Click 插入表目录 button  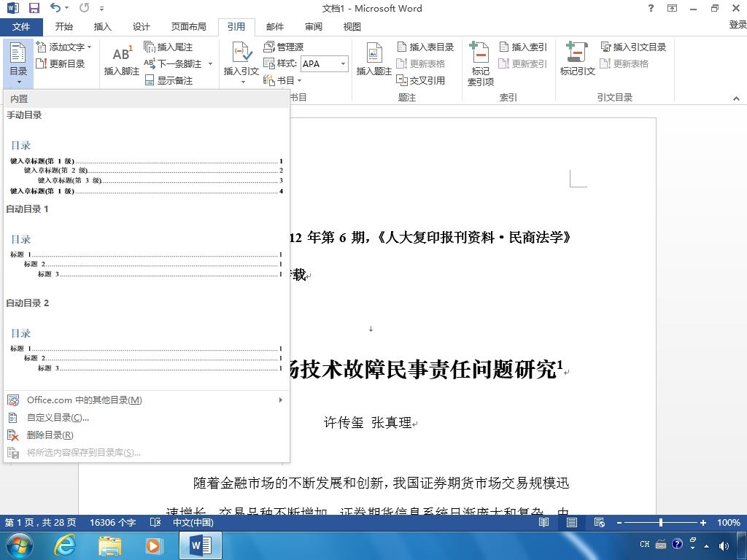point(425,47)
